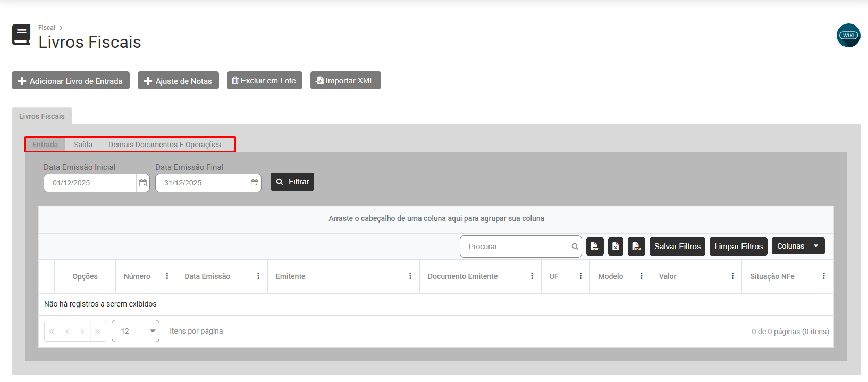868x382 pixels.
Task: Click the magnifier icon in Procurar box
Action: coord(575,247)
